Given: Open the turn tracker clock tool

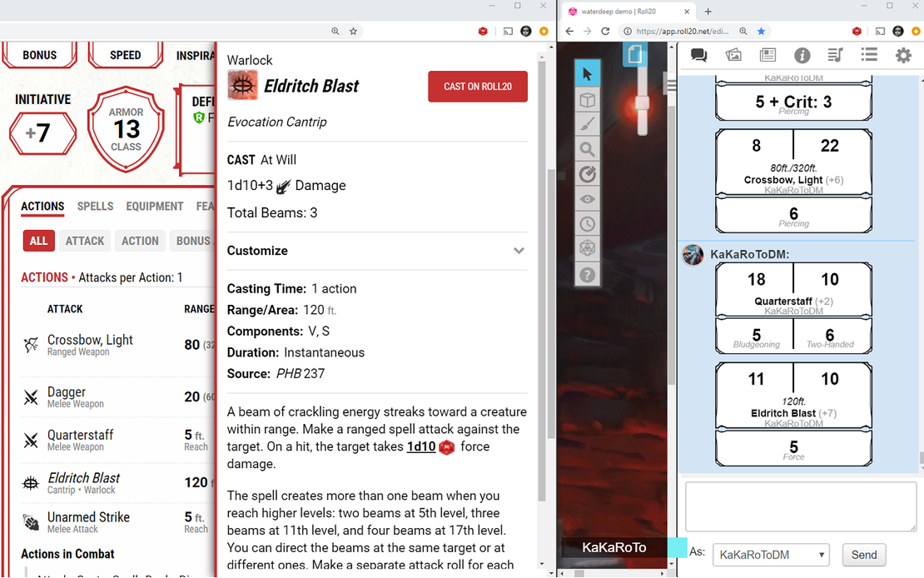Looking at the screenshot, I should tap(587, 223).
